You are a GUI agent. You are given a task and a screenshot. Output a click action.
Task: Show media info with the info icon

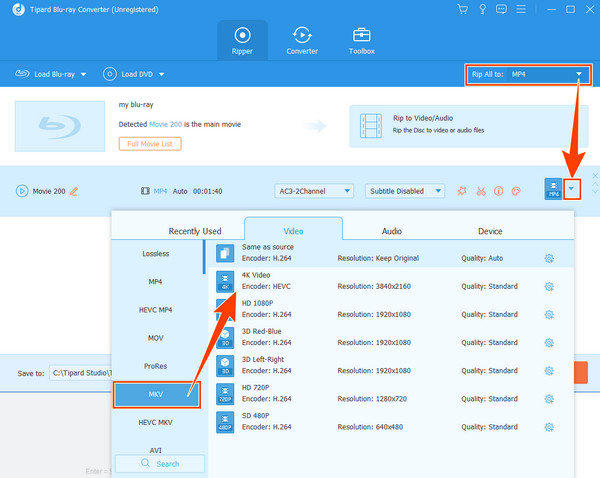[498, 191]
